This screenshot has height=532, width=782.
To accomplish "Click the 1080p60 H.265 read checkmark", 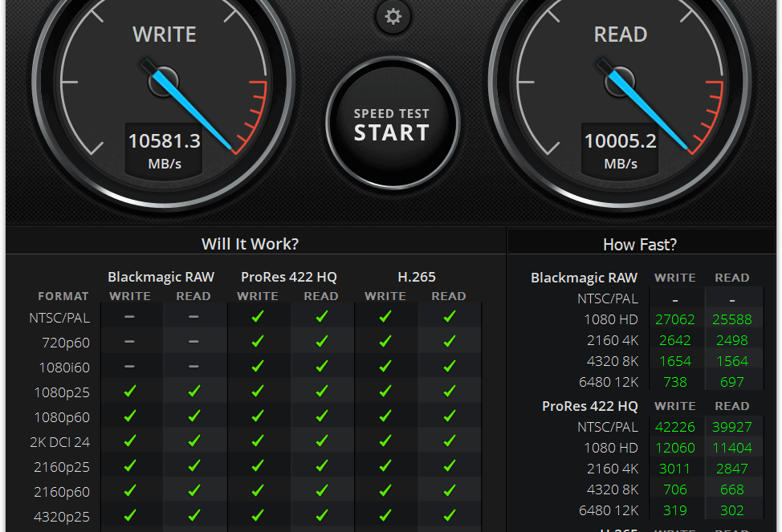I will click(450, 416).
